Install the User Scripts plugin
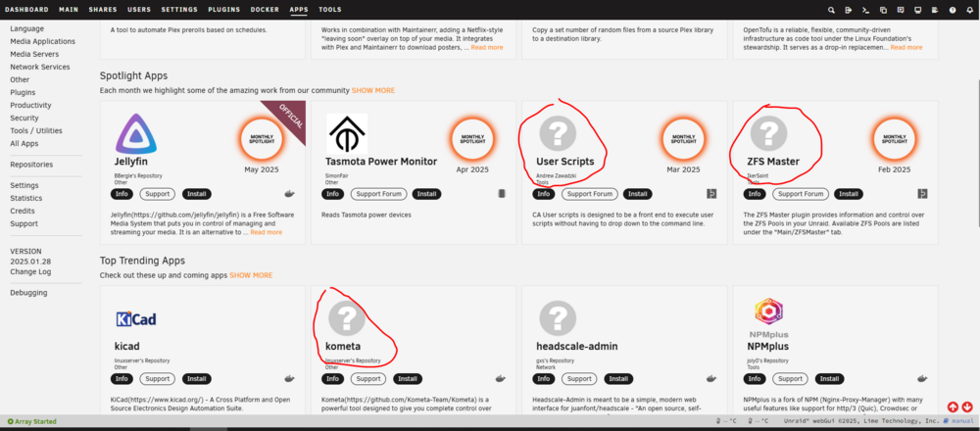The height and width of the screenshot is (431, 980). [x=638, y=194]
